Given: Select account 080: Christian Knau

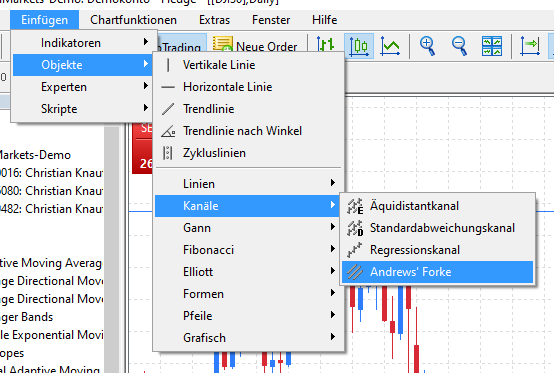Looking at the screenshot, I should coord(52,191).
